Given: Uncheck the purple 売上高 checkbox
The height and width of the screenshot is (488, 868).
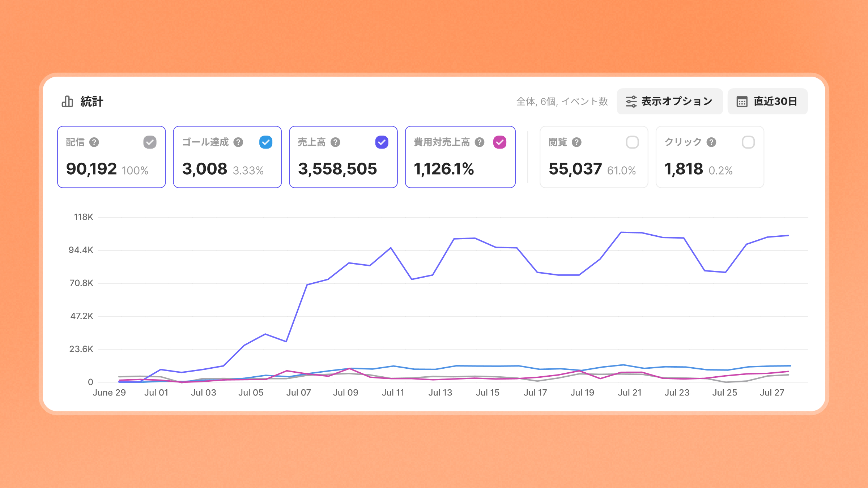Looking at the screenshot, I should (382, 142).
